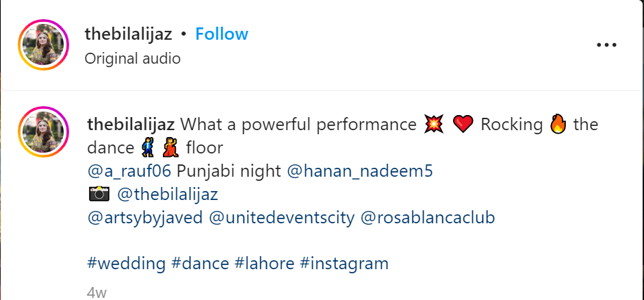
Task: Open the Original audio link
Action: pyautogui.click(x=132, y=59)
